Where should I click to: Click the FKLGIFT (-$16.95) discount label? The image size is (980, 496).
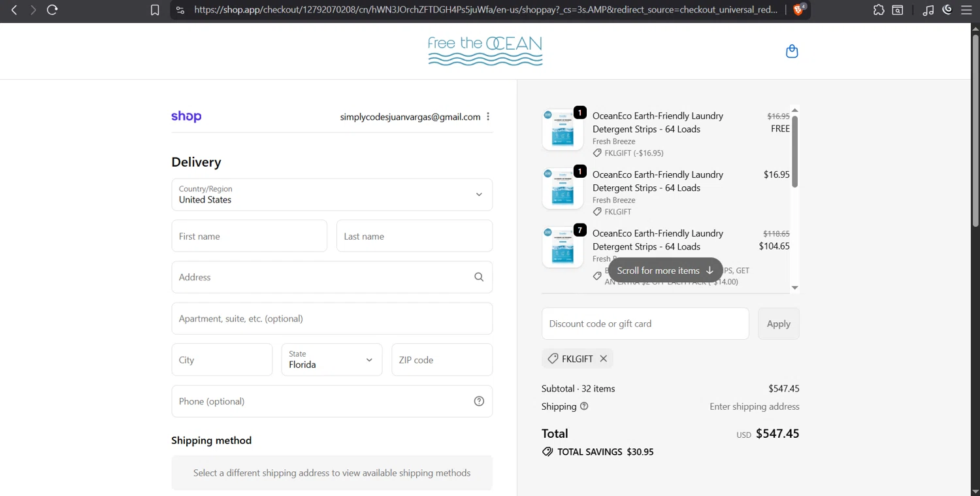634,153
